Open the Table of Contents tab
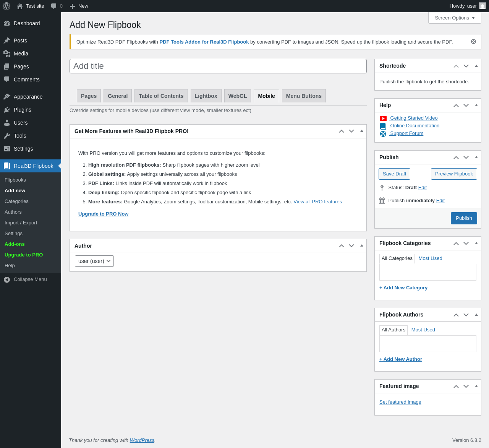The width and height of the screenshot is (489, 448). click(x=161, y=96)
